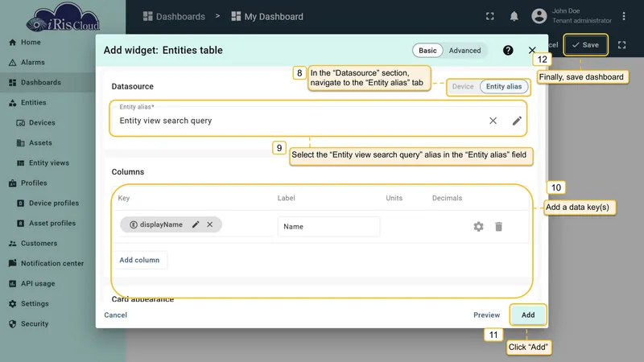
Task: Open Entity views in sidebar
Action: 47,163
